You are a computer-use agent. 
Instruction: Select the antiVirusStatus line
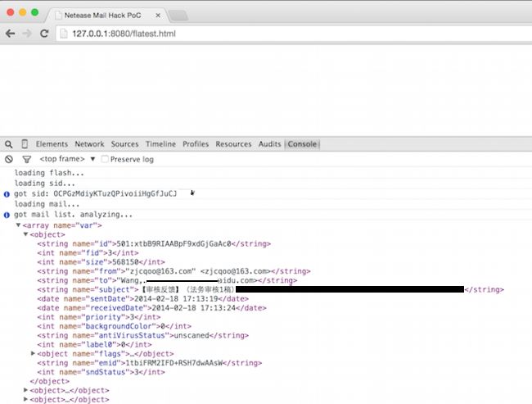(143, 335)
